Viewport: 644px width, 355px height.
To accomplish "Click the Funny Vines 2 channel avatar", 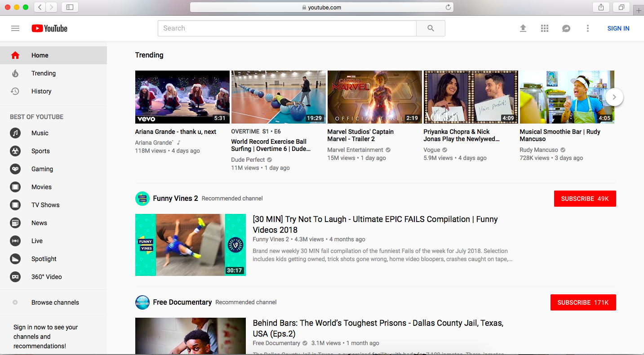I will point(142,199).
